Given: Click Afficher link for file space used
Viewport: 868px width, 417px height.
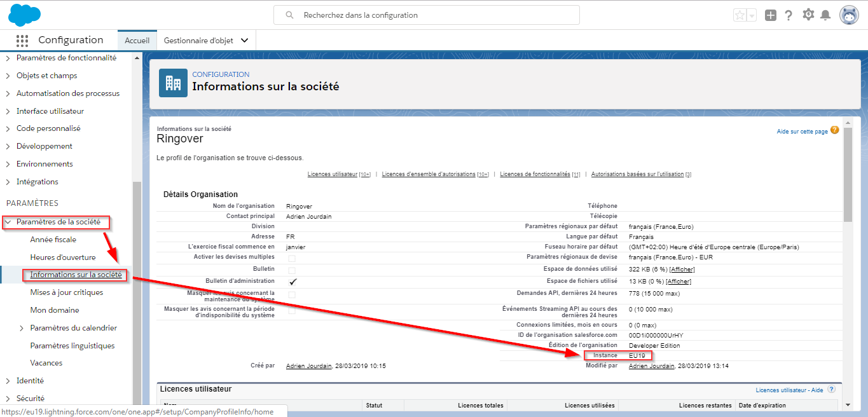Looking at the screenshot, I should (679, 282).
